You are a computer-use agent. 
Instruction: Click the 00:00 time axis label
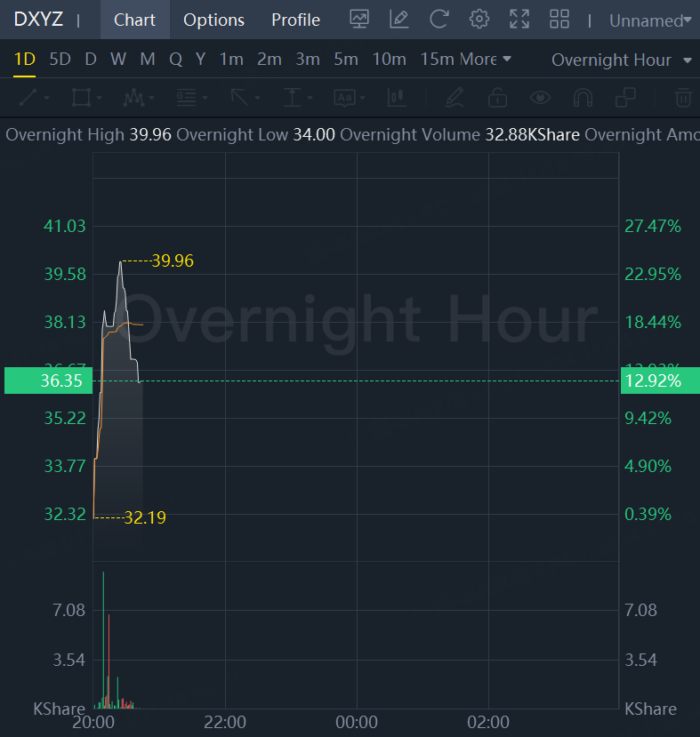(357, 723)
